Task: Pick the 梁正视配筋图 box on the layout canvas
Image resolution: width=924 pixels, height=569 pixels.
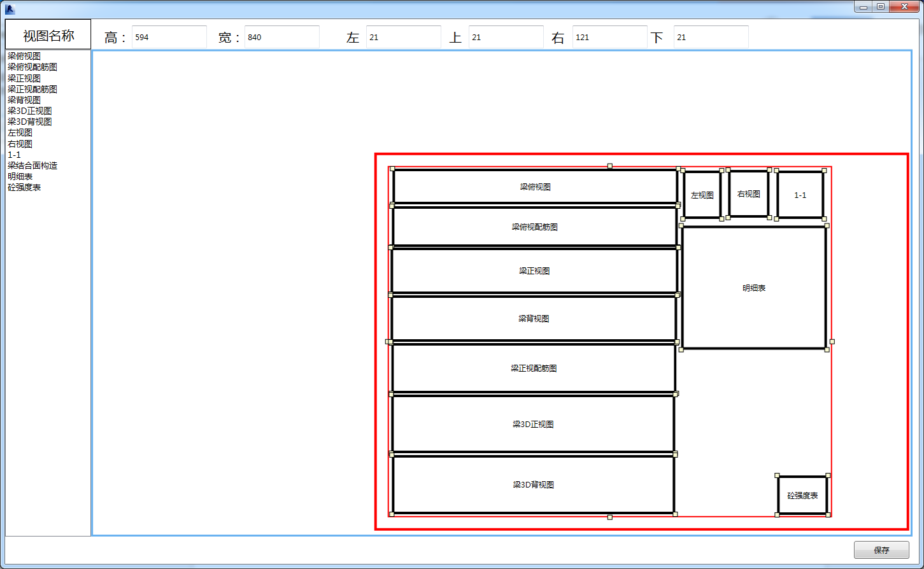Action: click(x=534, y=368)
